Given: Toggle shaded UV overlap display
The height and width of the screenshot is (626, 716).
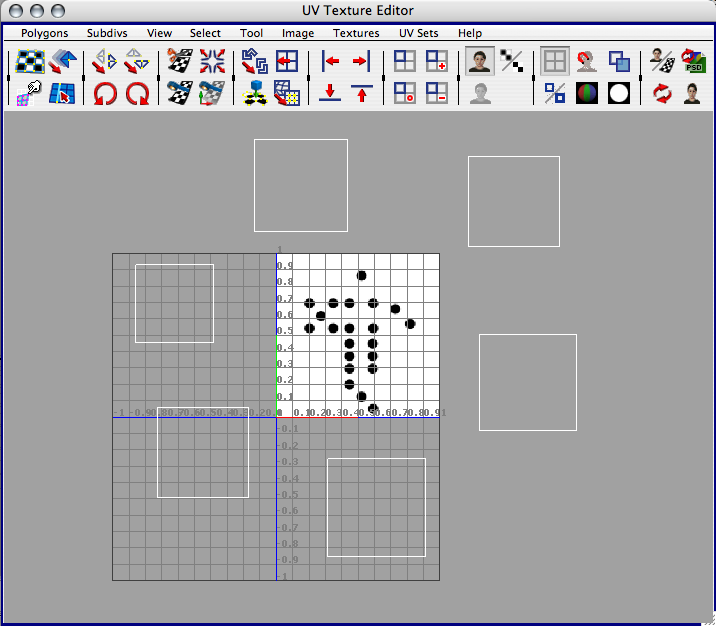Looking at the screenshot, I should tap(619, 61).
